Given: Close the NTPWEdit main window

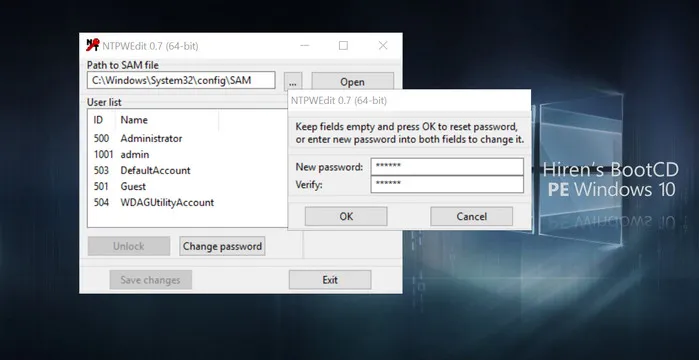Looking at the screenshot, I should 383,45.
